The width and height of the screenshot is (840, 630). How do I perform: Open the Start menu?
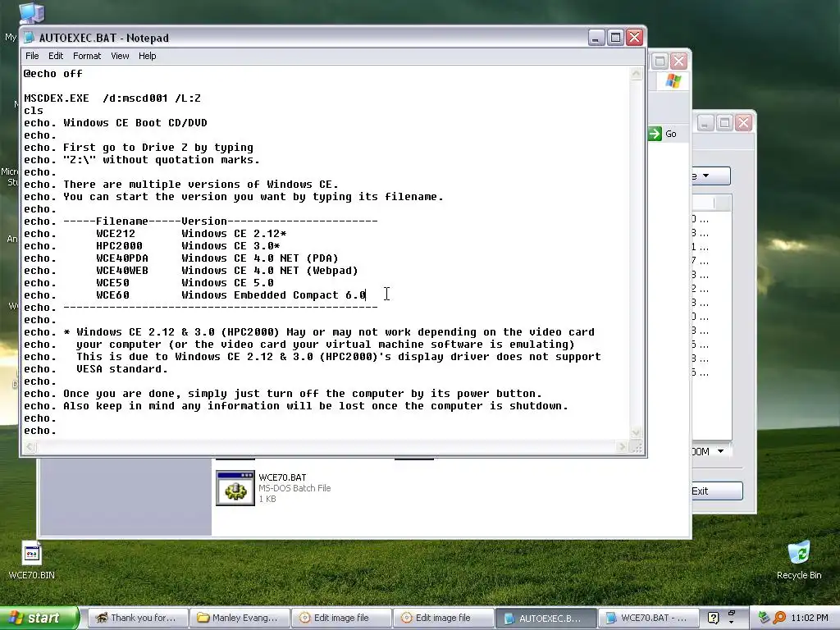point(39,618)
